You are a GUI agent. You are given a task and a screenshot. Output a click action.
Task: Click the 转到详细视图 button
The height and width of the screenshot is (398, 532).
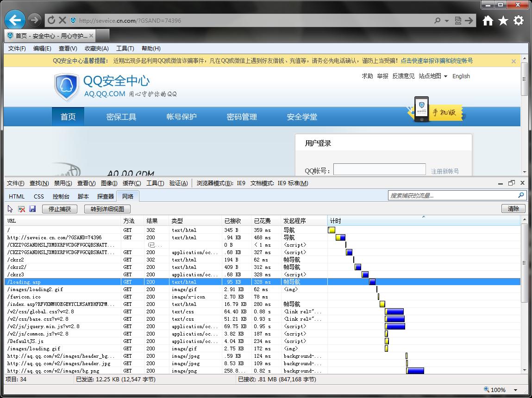coord(107,209)
